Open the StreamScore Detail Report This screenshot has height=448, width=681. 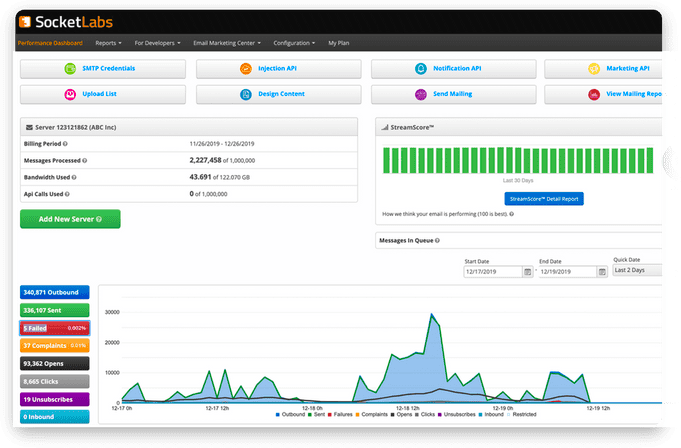pyautogui.click(x=544, y=199)
